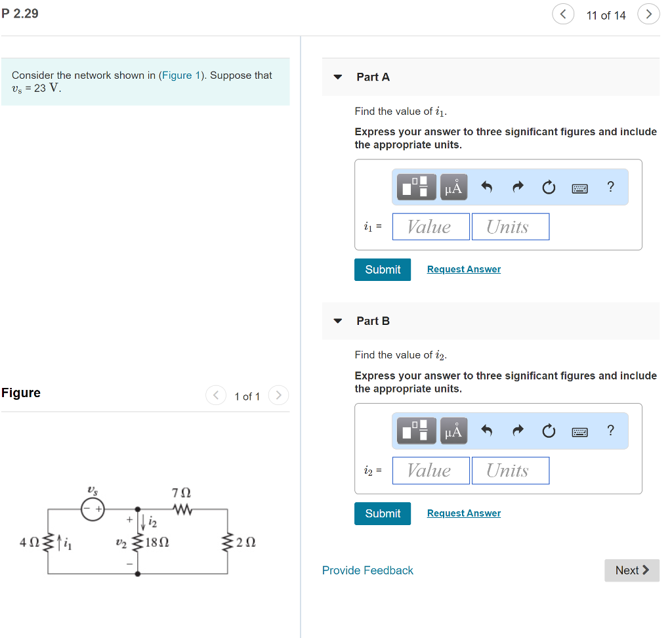Advance to the next problem item
Viewport: 672px width, 638px height.
tap(648, 14)
